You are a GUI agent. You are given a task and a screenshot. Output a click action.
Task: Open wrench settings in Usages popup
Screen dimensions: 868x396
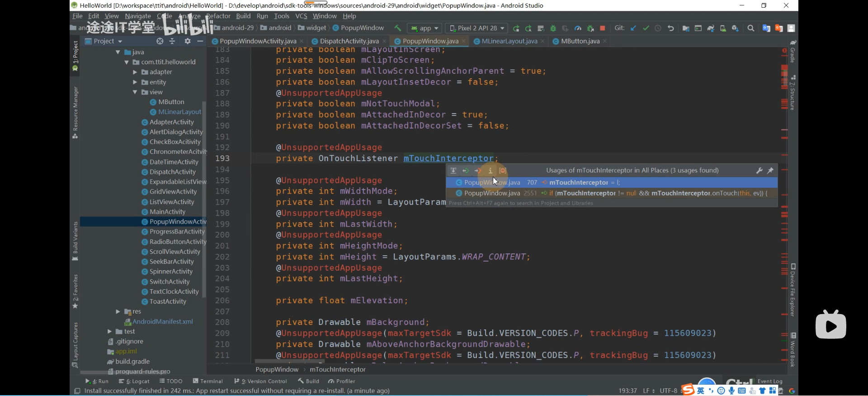click(x=759, y=171)
